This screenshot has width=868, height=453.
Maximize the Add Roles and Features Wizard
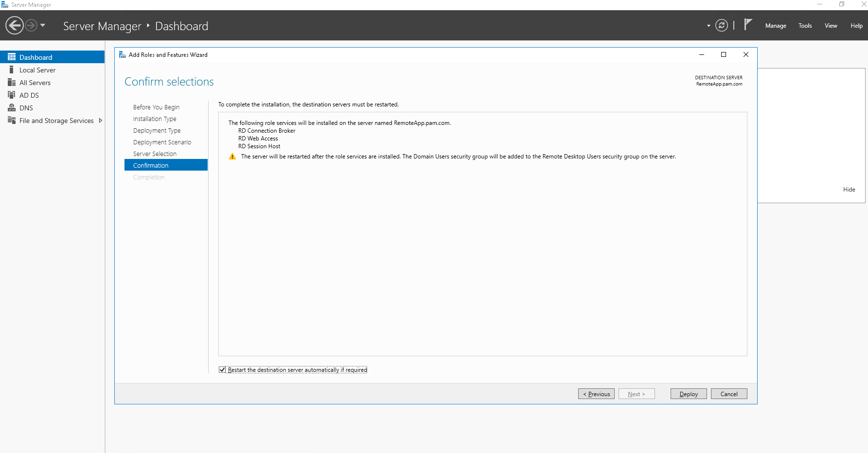724,54
